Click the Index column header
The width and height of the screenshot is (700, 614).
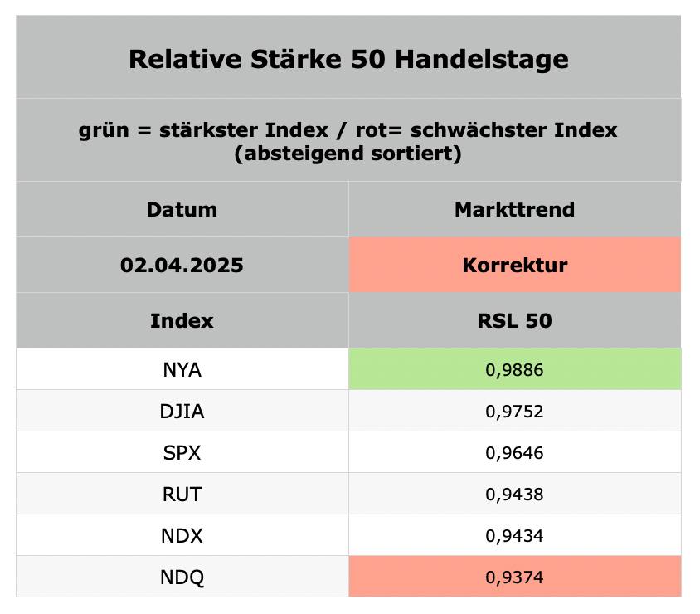coord(182,320)
